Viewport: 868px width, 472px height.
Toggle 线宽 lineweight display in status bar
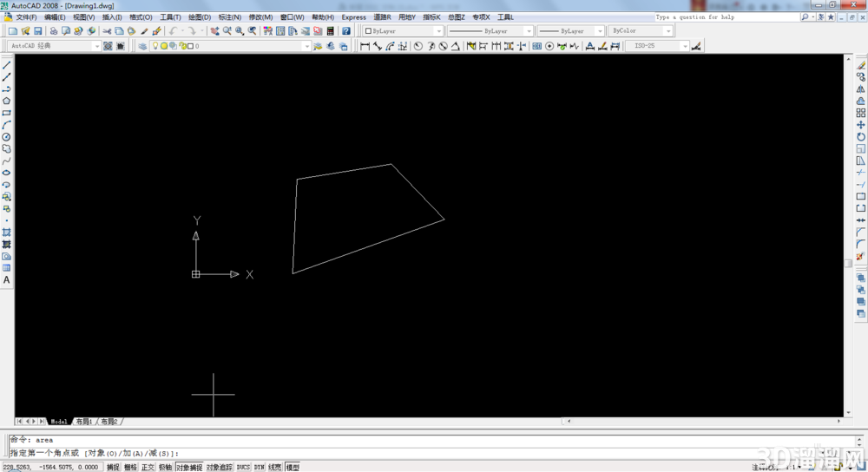(x=275, y=468)
